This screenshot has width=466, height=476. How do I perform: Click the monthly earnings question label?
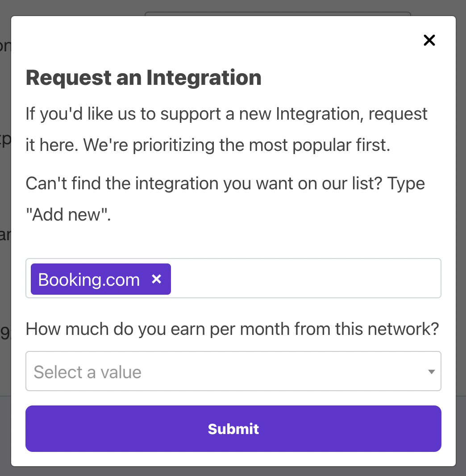pyautogui.click(x=232, y=329)
